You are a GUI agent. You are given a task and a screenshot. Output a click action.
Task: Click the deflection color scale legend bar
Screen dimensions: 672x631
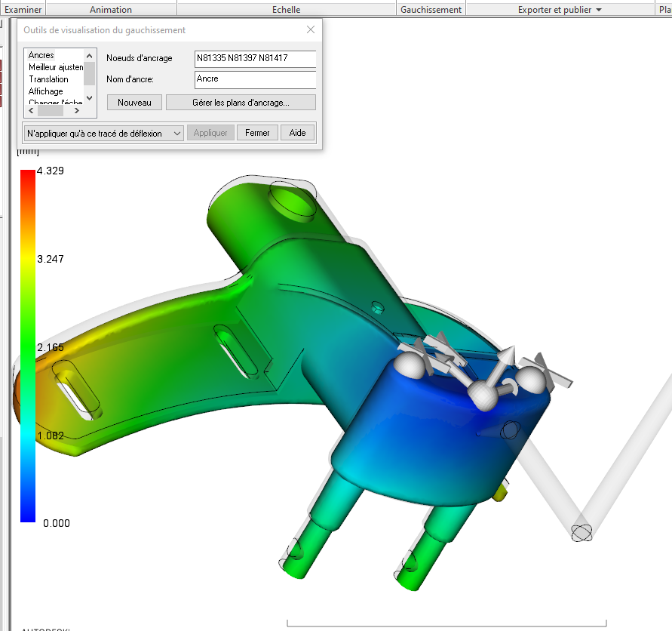click(28, 346)
